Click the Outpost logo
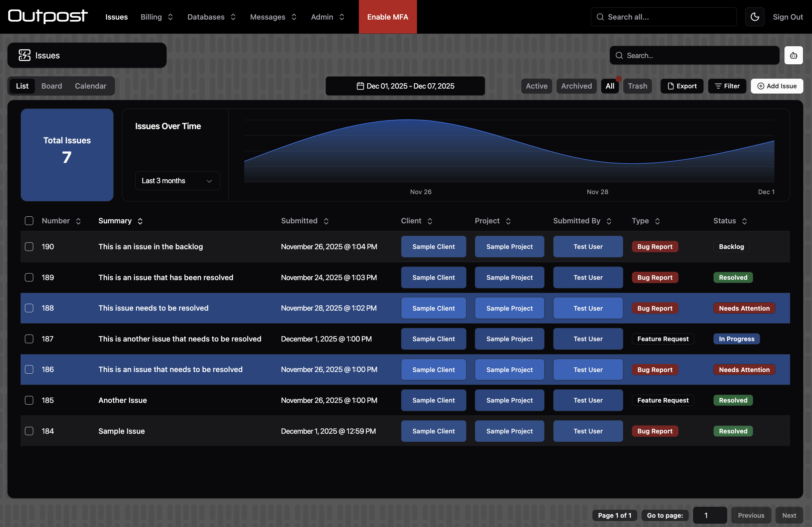812x527 pixels. [x=48, y=16]
